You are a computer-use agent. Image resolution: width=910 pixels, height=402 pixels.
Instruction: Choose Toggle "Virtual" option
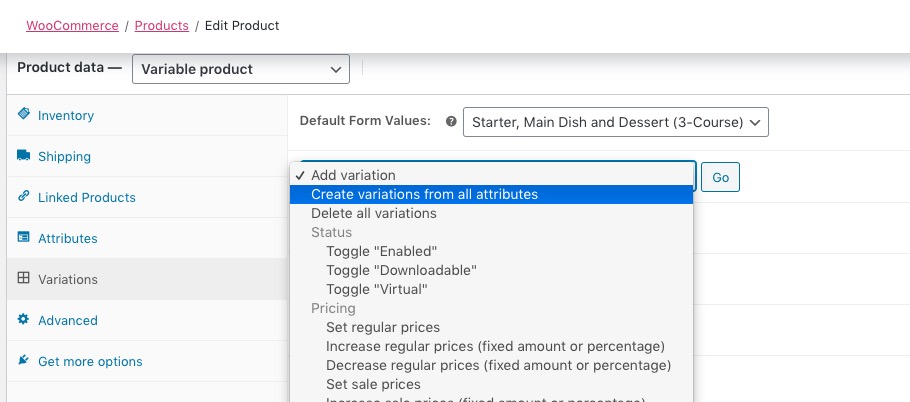tap(376, 289)
